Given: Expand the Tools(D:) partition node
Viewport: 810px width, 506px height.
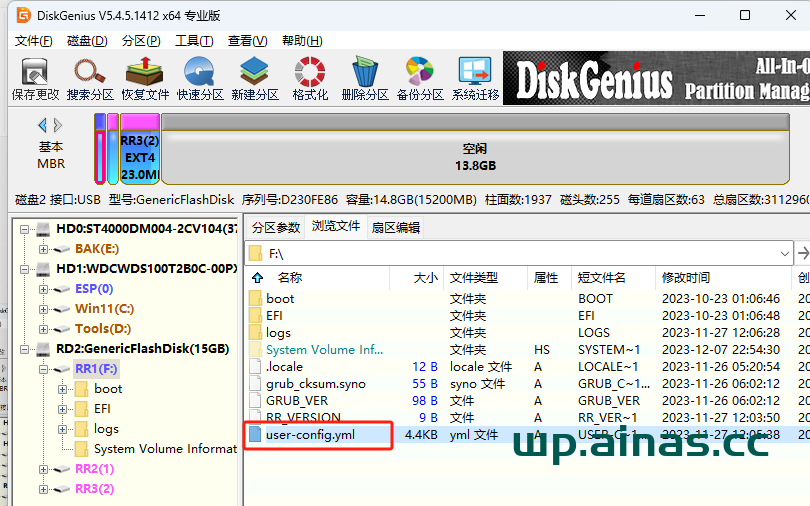Looking at the screenshot, I should 43,329.
